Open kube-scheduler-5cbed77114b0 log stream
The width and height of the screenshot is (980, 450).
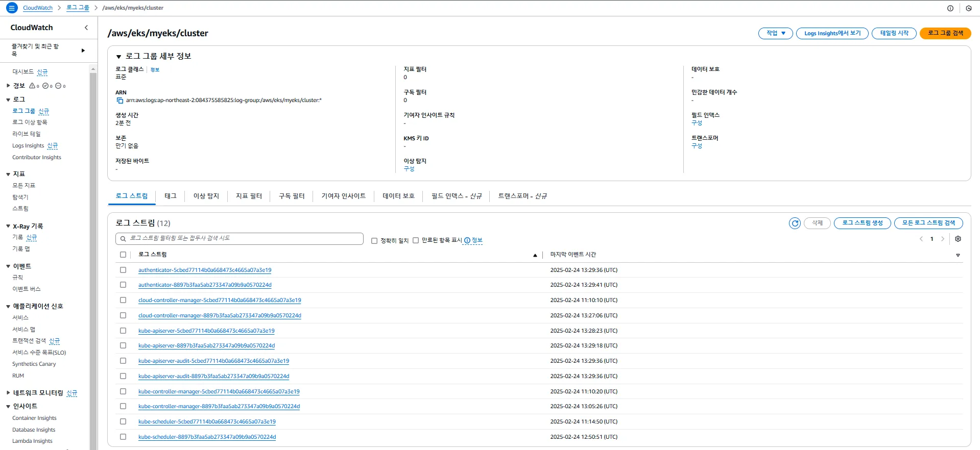point(207,422)
